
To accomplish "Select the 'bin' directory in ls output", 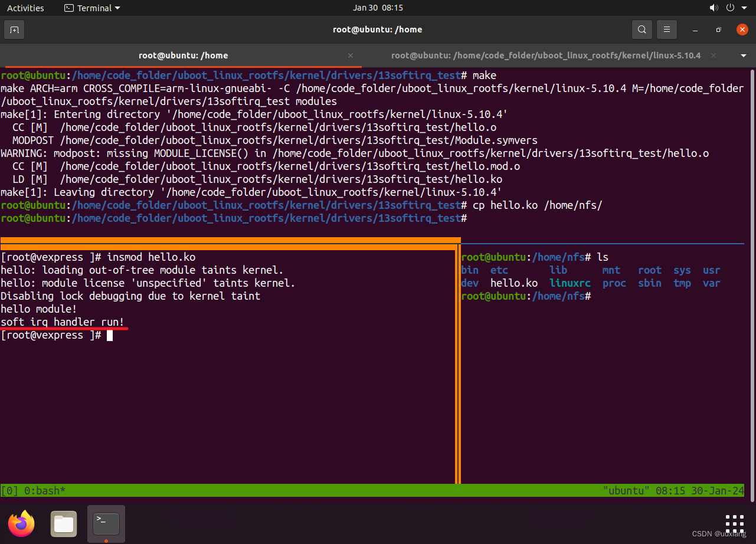I will pos(470,270).
